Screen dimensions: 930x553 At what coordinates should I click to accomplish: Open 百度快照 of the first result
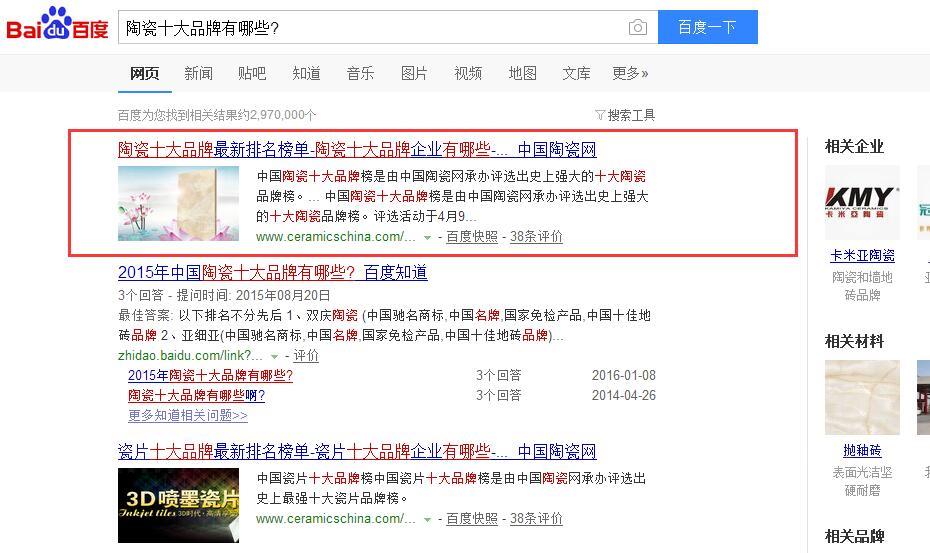click(x=472, y=236)
